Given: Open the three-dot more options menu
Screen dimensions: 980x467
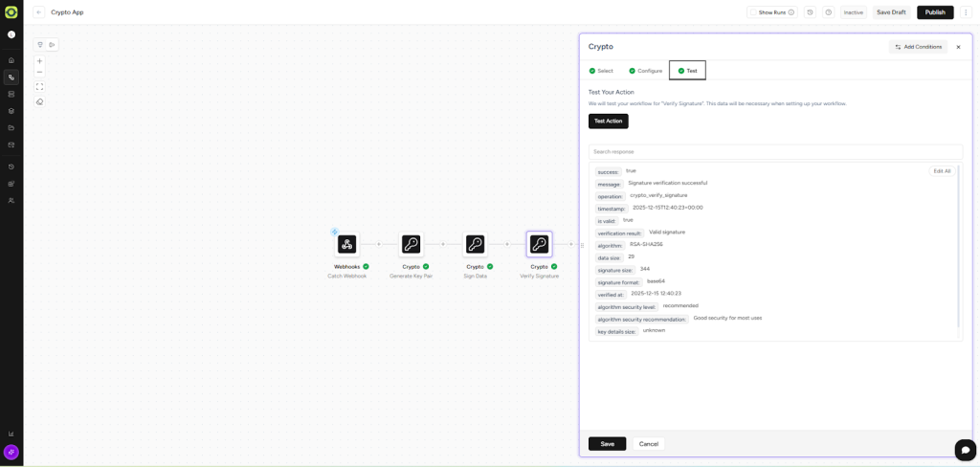Looking at the screenshot, I should (x=966, y=12).
